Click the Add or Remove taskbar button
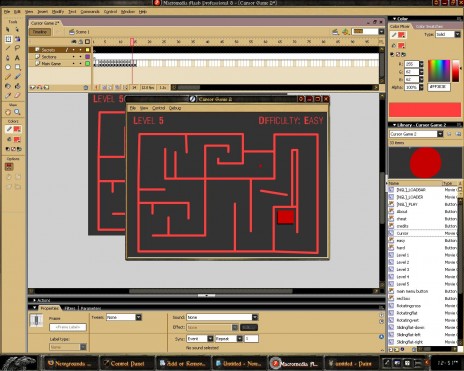 point(184,364)
